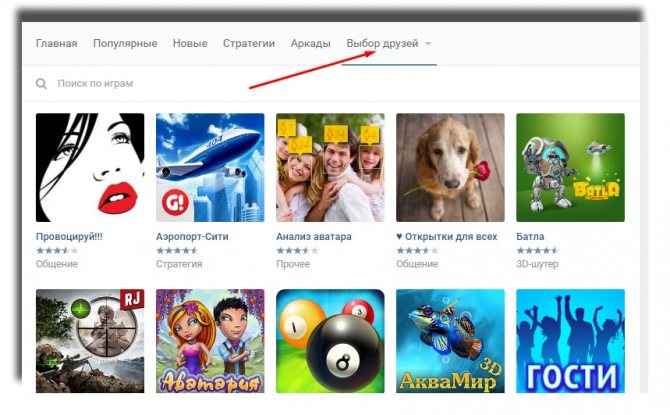Click the Аэропорт-Сити title link
Viewport: 670px width, 415px height.
coord(192,236)
